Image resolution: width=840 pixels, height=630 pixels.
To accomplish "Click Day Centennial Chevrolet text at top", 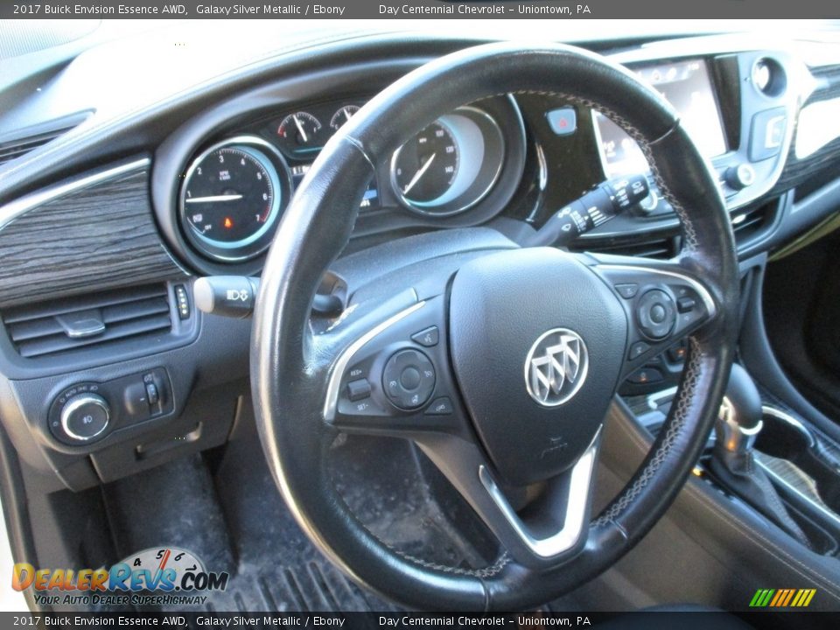I will tap(484, 9).
